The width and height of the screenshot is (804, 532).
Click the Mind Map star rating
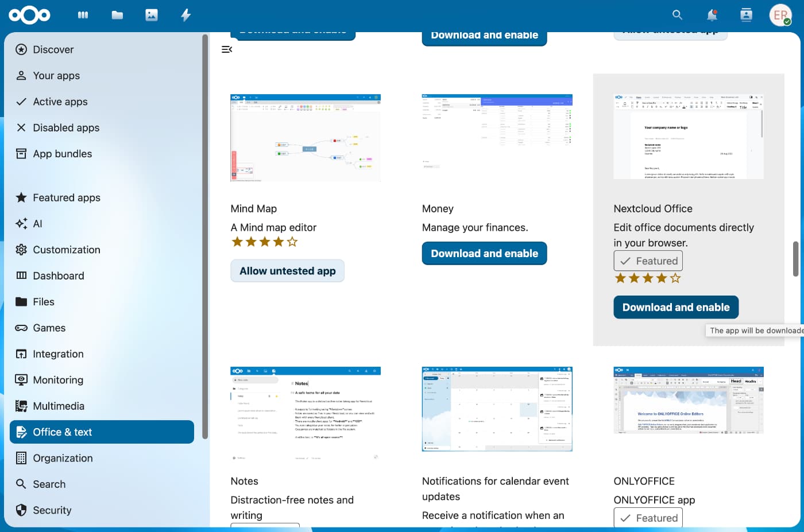point(264,242)
